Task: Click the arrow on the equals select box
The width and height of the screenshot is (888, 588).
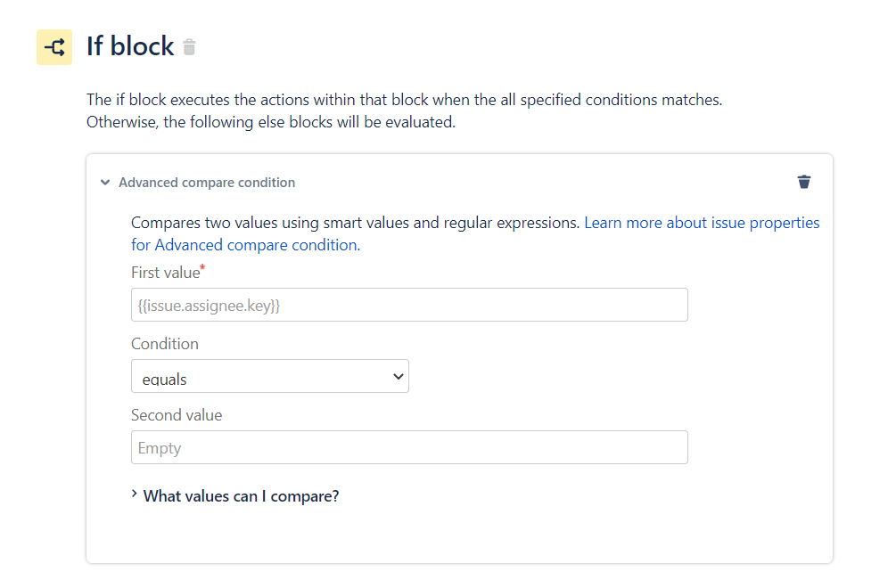Action: [399, 377]
